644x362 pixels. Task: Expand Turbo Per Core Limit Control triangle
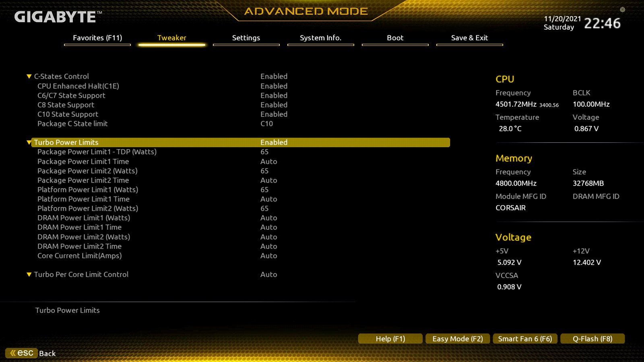tap(29, 275)
